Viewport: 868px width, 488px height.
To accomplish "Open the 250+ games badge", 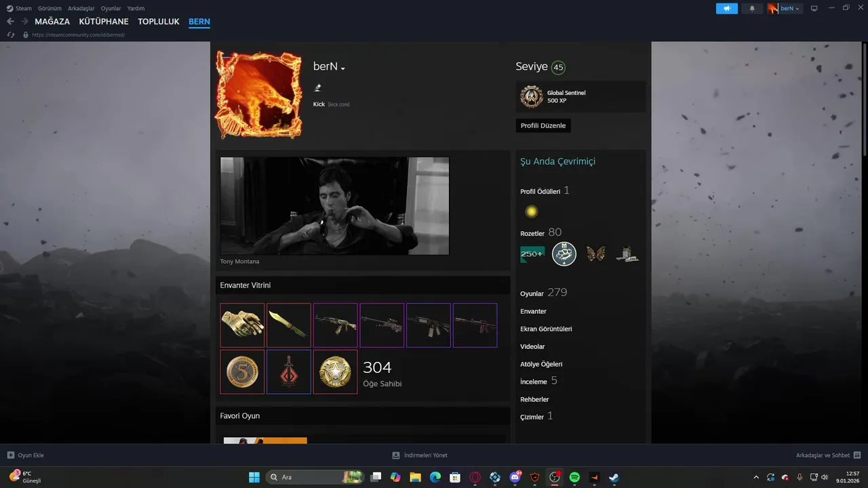I will 532,254.
